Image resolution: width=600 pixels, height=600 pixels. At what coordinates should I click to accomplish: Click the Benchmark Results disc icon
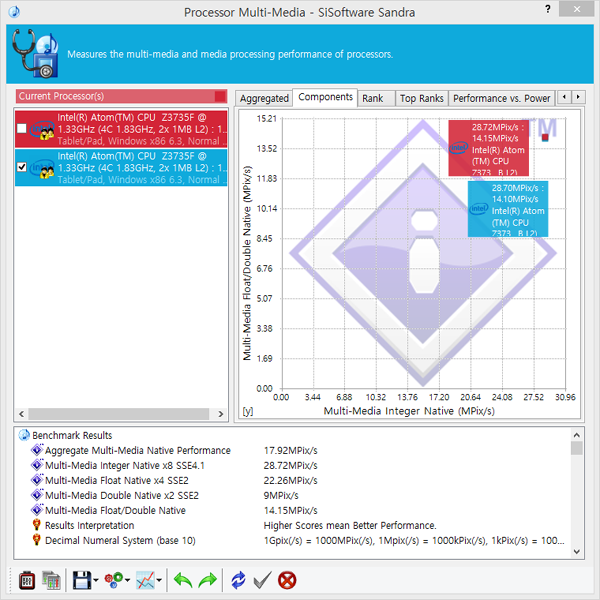point(24,435)
